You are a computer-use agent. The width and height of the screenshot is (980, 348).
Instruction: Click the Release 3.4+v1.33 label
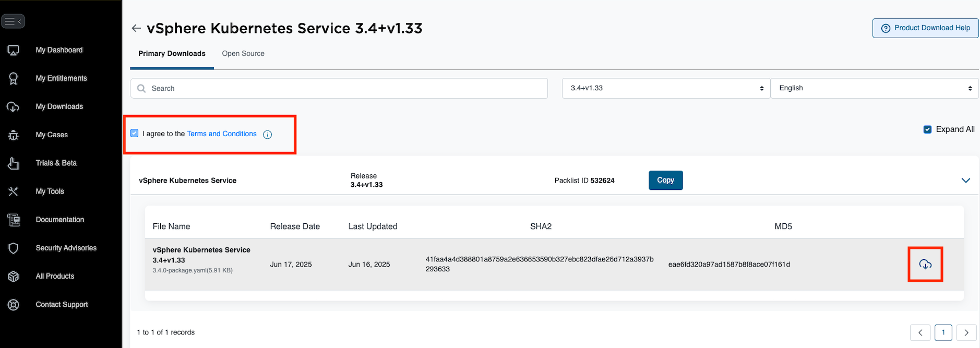click(x=366, y=181)
